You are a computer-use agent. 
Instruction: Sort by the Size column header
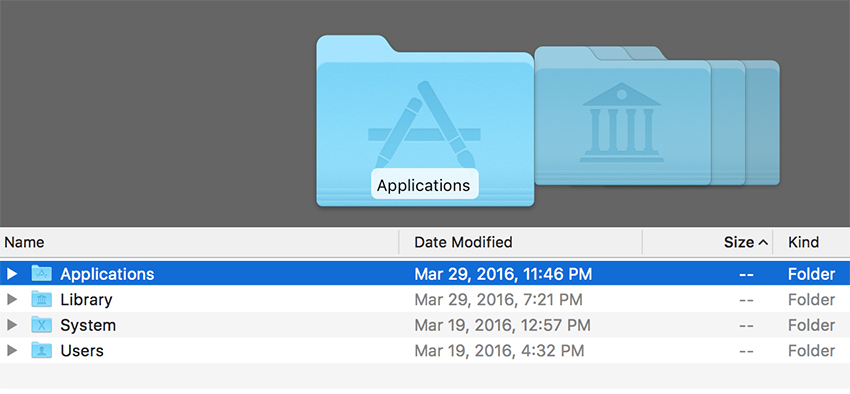[707, 242]
